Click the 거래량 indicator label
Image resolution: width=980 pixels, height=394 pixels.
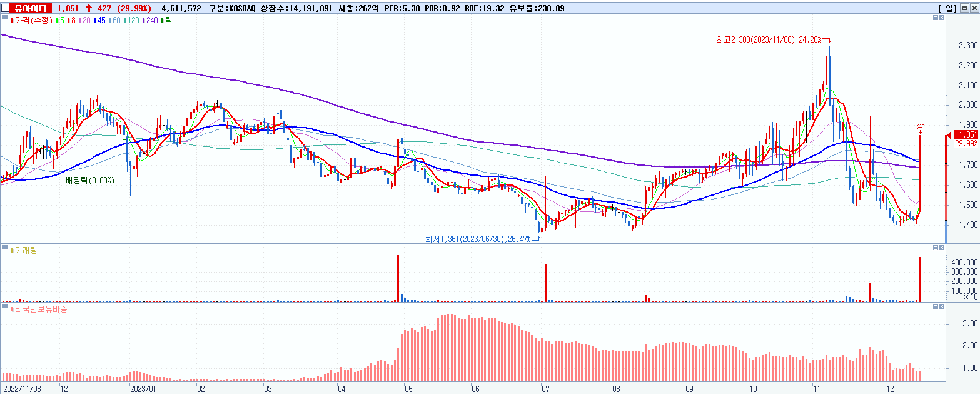point(26,250)
